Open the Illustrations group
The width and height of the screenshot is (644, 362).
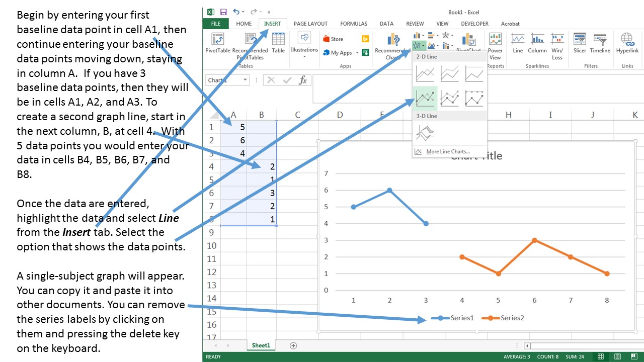click(304, 45)
